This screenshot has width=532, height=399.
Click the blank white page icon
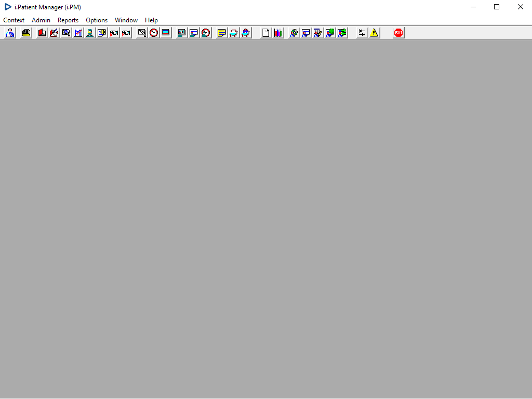[266, 33]
